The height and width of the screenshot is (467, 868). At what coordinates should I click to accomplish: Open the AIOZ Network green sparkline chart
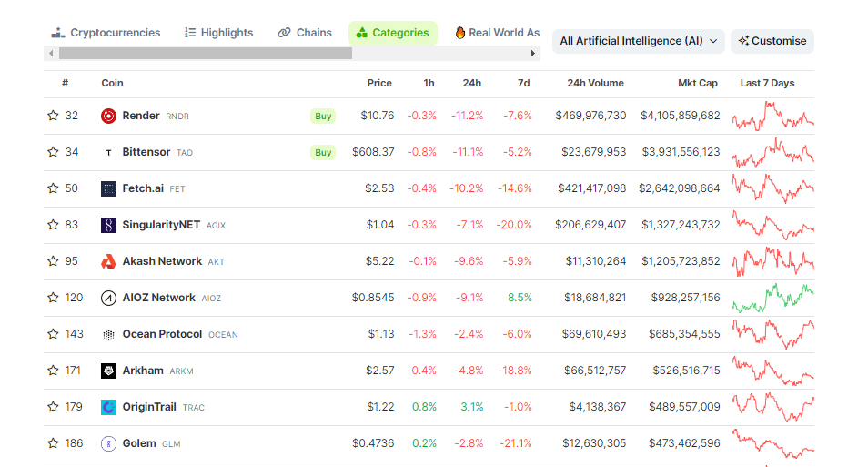coord(772,298)
